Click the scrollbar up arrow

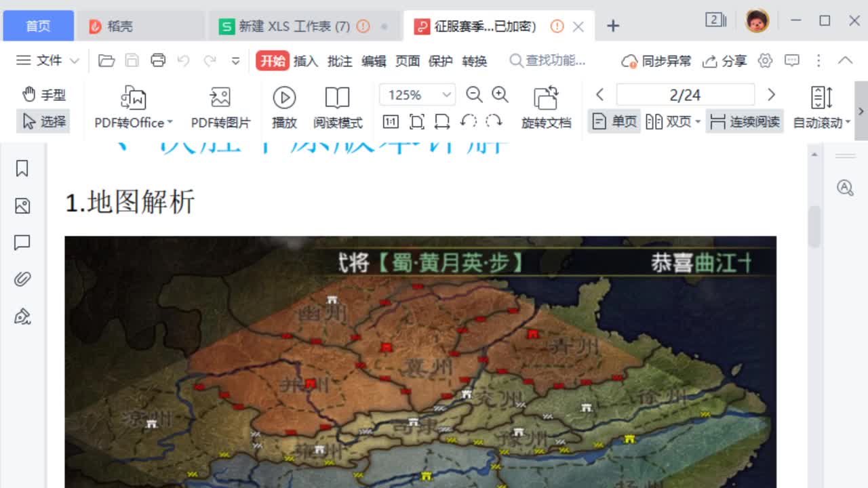coord(814,155)
